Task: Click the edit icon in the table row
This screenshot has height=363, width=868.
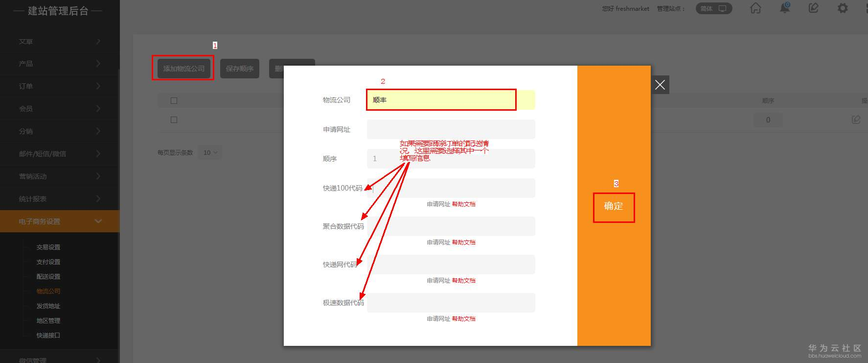Action: click(x=856, y=120)
